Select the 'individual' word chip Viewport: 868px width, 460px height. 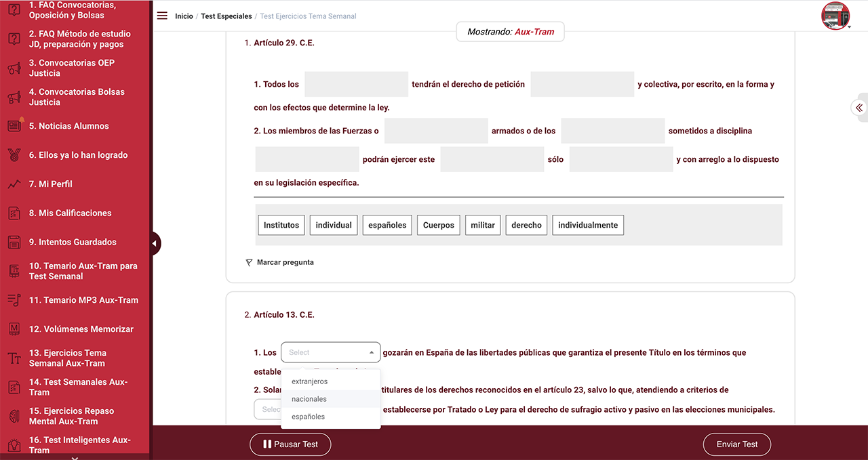(x=334, y=225)
